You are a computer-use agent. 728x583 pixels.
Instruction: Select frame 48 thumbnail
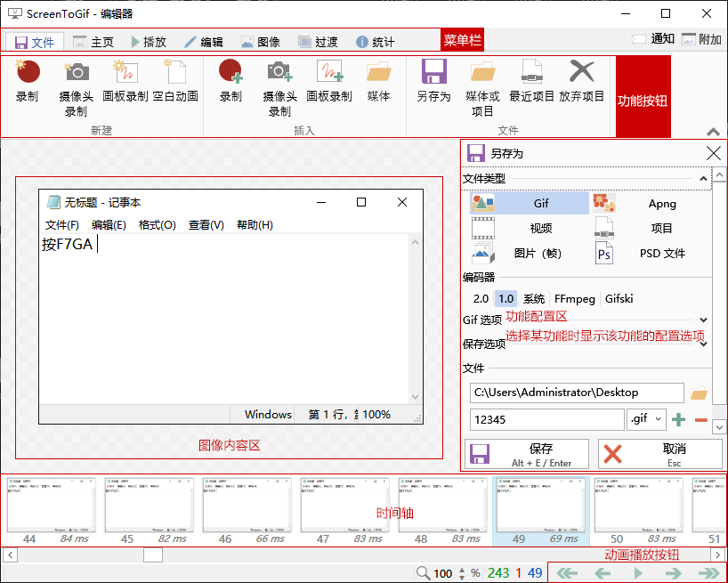pyautogui.click(x=443, y=511)
